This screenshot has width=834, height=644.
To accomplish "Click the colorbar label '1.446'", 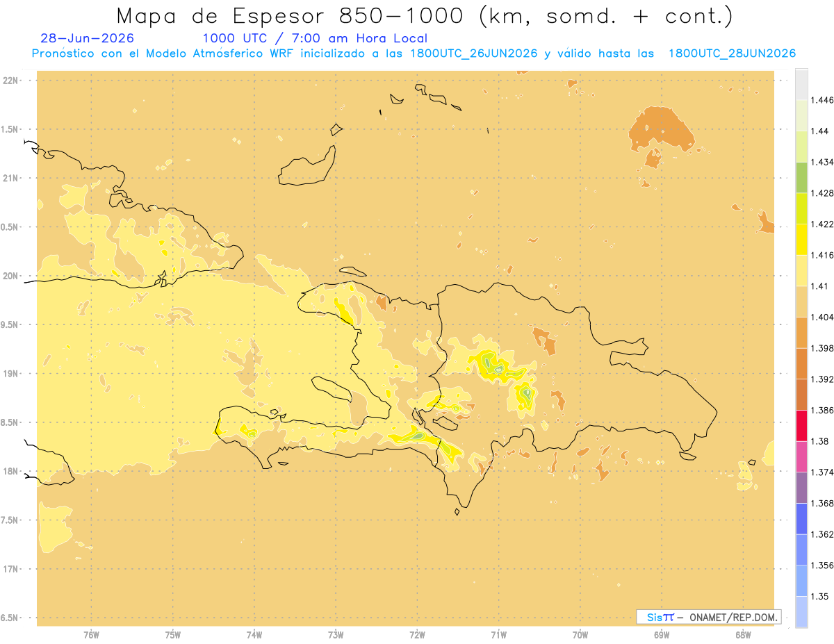I will point(822,100).
